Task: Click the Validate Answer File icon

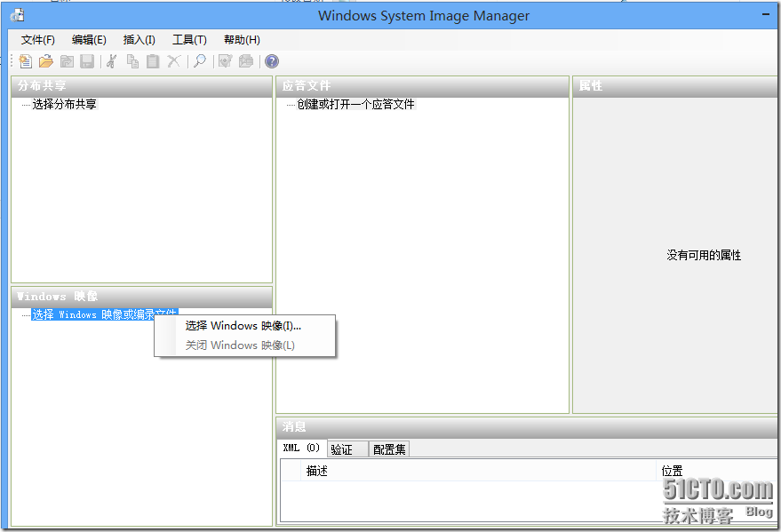Action: click(x=226, y=61)
